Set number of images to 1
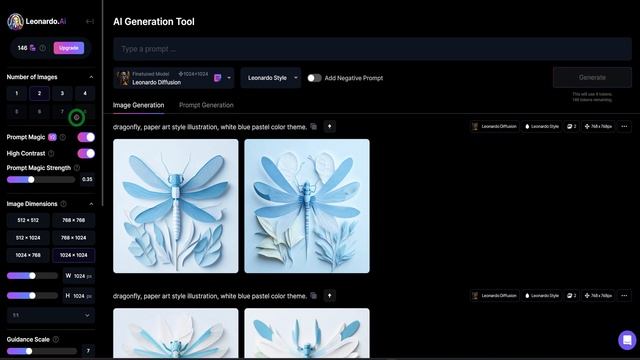The width and height of the screenshot is (640, 360). pos(17,93)
